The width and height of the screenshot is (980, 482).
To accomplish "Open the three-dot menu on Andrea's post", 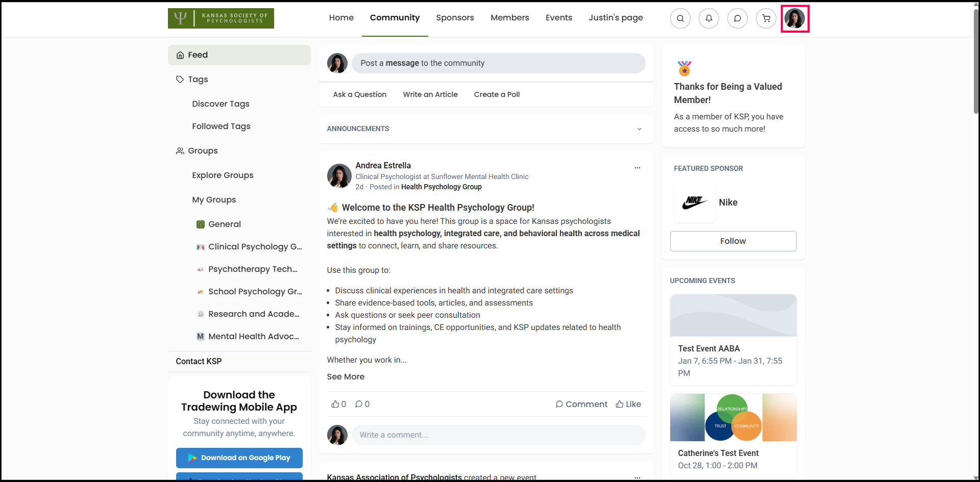I will tap(637, 168).
